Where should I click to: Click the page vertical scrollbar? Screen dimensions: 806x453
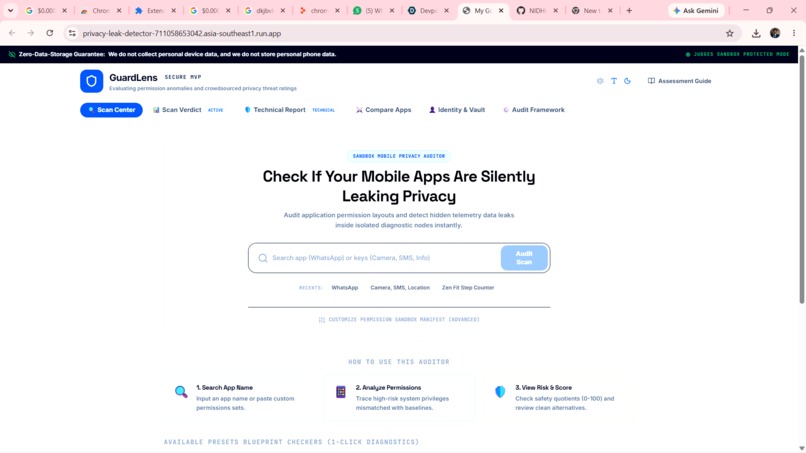tap(802, 180)
